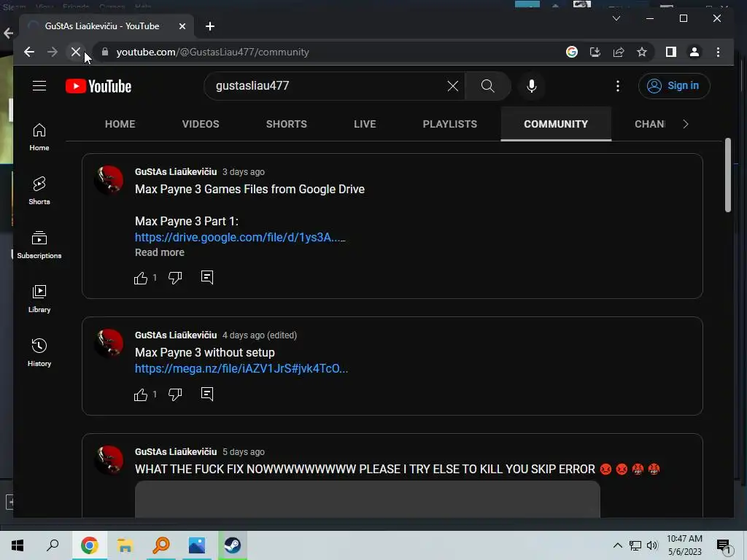Open the Photos app from the taskbar

(x=197, y=545)
